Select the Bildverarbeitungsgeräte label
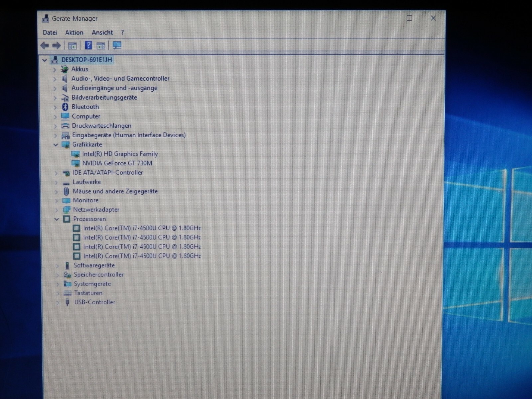Screen dimensions: 532x399 [x=104, y=97]
